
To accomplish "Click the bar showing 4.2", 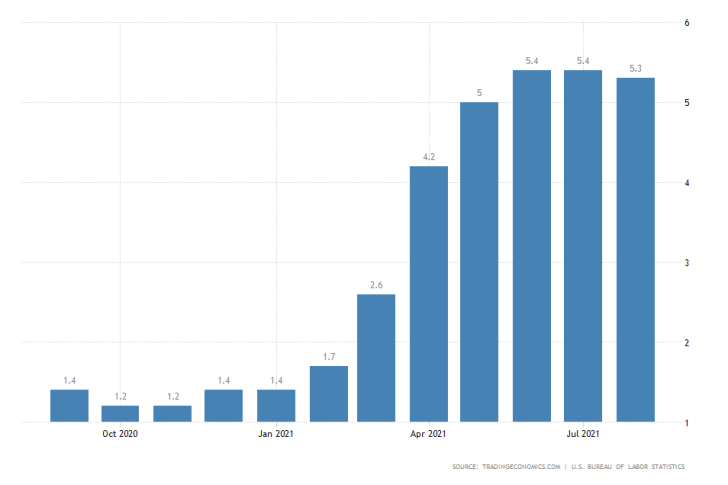I will 428,294.
